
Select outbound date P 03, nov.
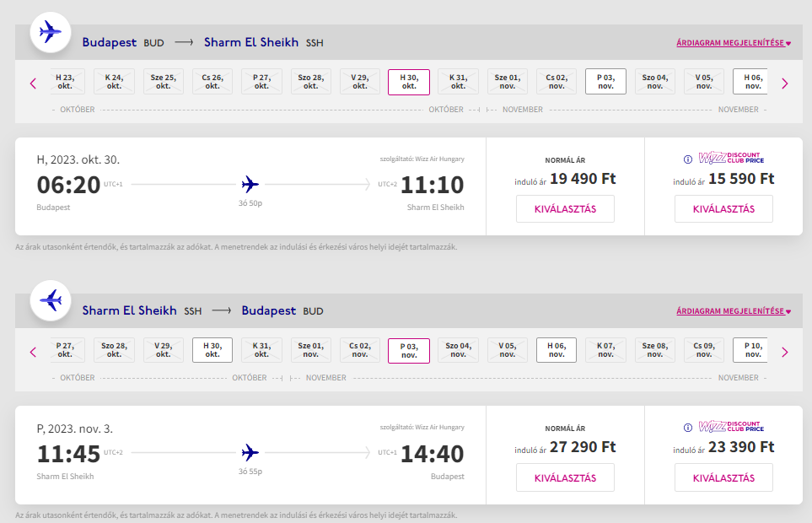(605, 82)
